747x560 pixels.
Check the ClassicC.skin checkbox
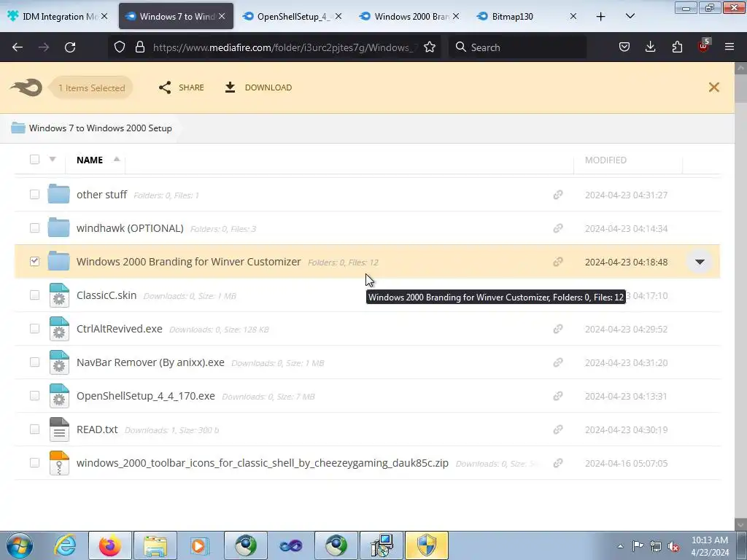(34, 295)
